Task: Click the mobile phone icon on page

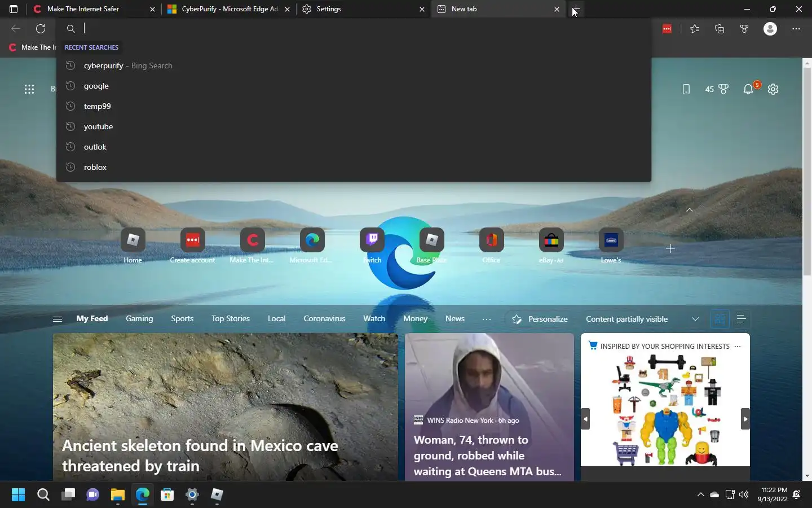Action: (686, 89)
